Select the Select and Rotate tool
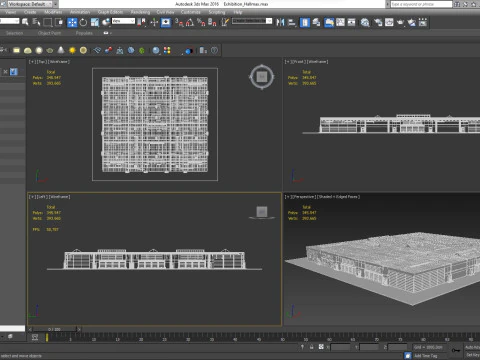This screenshot has width=480, height=360. pos(83,22)
